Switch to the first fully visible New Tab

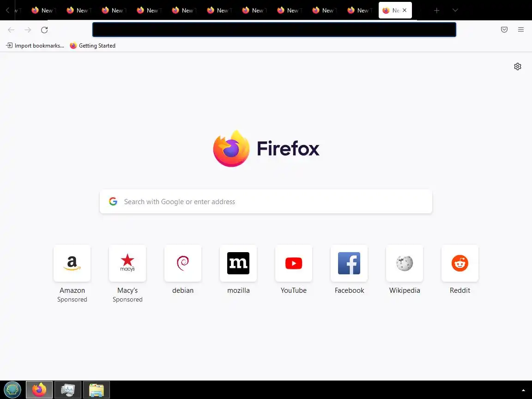tap(43, 10)
